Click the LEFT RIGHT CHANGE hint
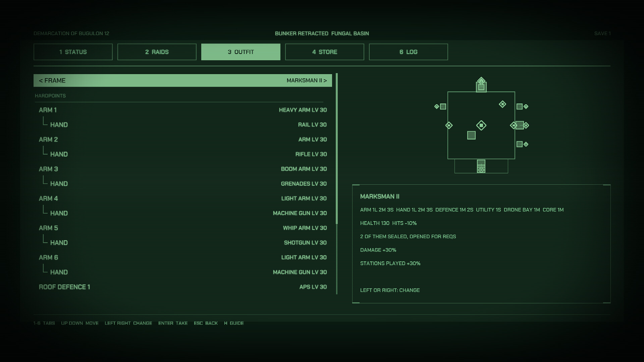Viewport: 644px width, 362px height. 128,323
